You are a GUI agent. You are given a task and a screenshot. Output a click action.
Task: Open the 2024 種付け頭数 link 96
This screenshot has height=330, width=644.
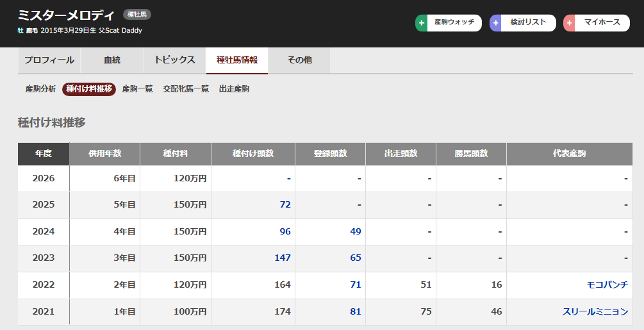click(x=285, y=231)
